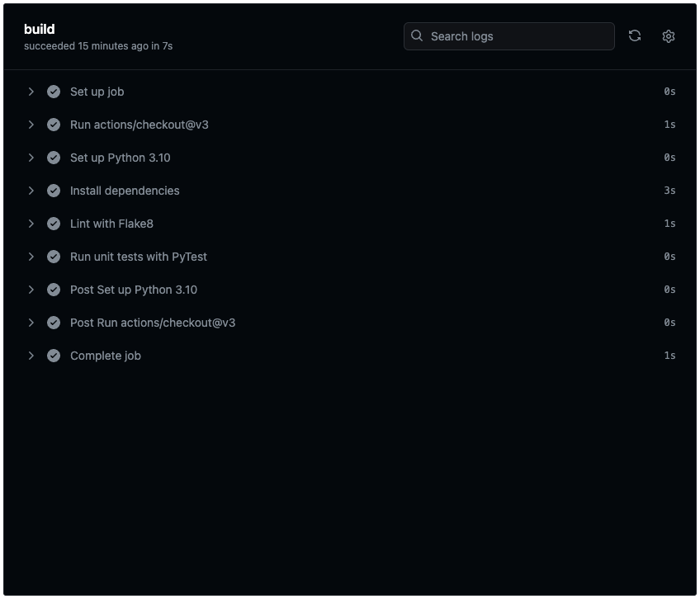Expand the Run unit tests with PyTest chevron

[x=31, y=257]
